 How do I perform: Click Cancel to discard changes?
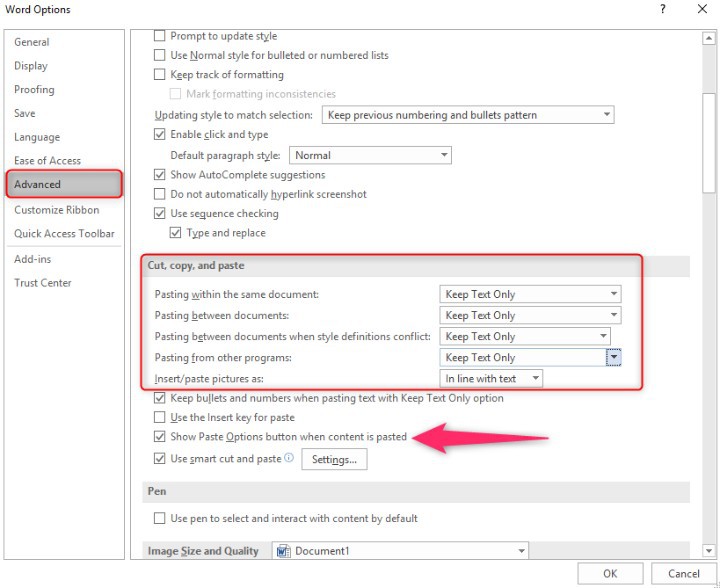[684, 573]
